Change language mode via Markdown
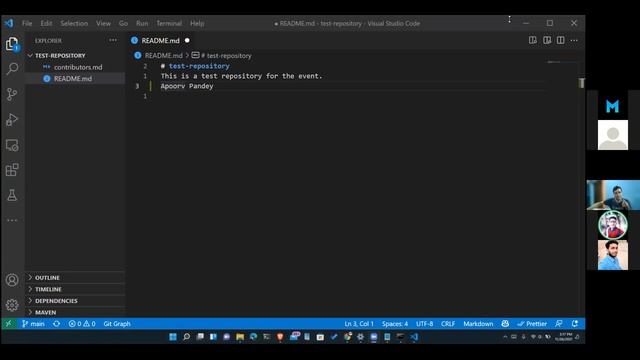 478,324
